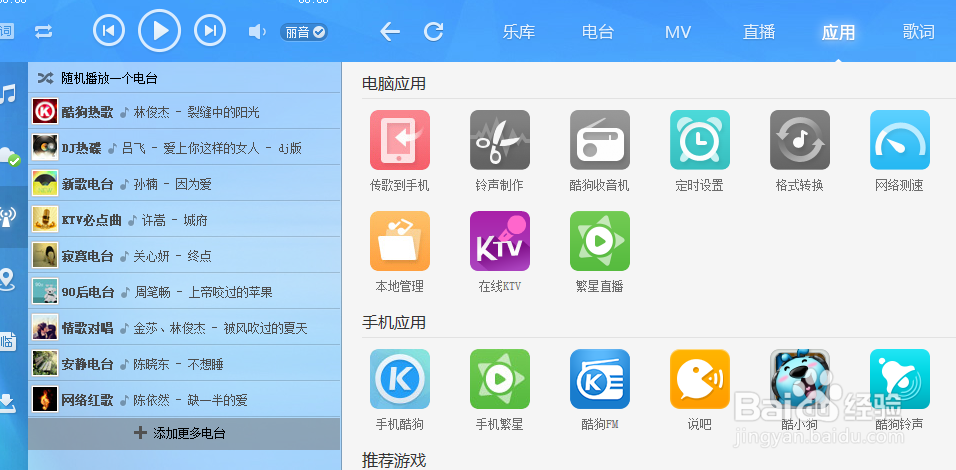The width and height of the screenshot is (956, 470).
Task: Play the 酷狗热歌 station
Action: 184,112
